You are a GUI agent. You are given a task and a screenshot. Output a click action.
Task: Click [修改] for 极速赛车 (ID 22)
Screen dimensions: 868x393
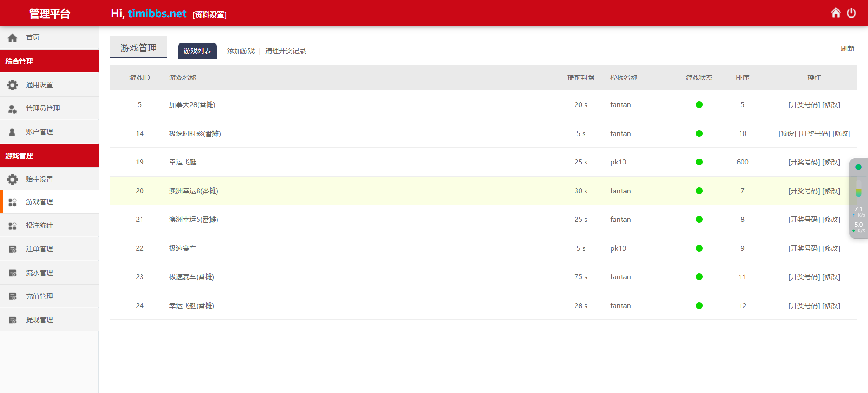pyautogui.click(x=831, y=248)
